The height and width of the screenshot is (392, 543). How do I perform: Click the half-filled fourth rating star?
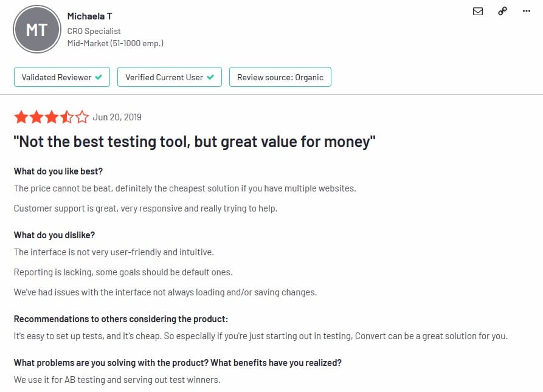(x=67, y=117)
